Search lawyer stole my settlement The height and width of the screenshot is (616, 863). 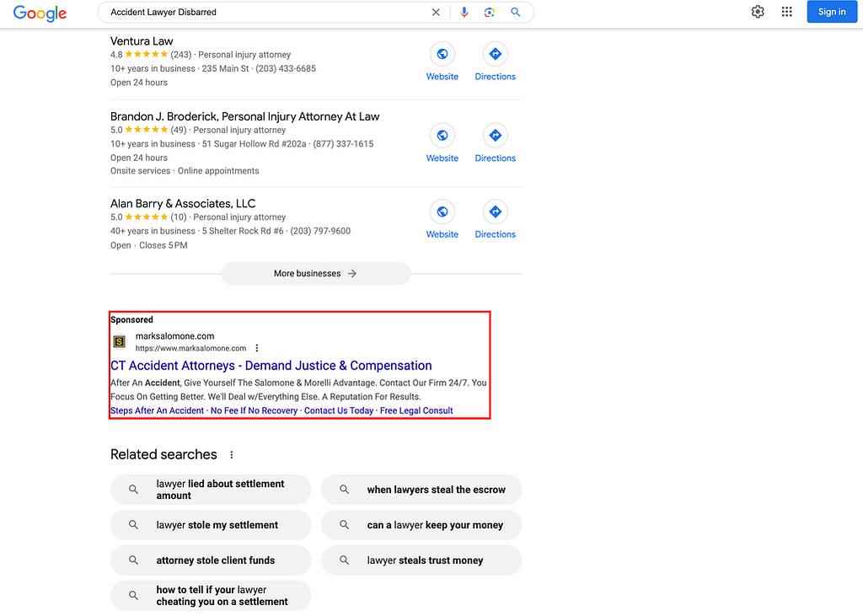click(x=210, y=525)
